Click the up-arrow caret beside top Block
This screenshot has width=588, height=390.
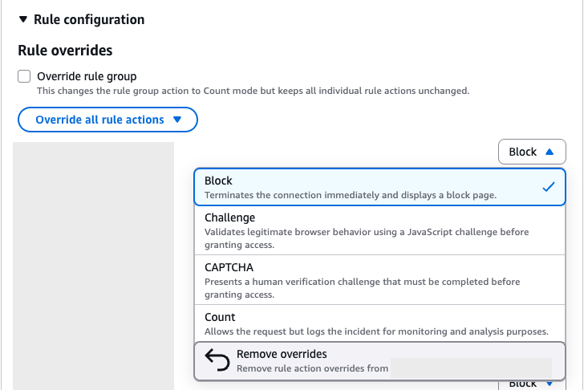[x=549, y=152]
